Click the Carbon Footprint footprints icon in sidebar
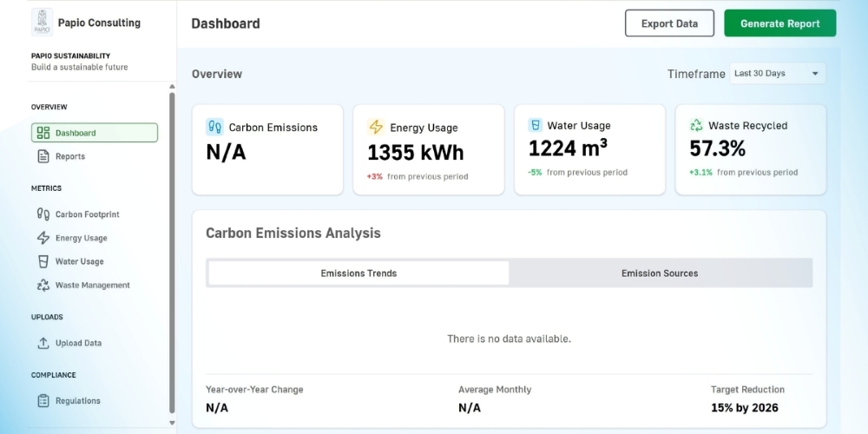This screenshot has height=434, width=868. 43,214
